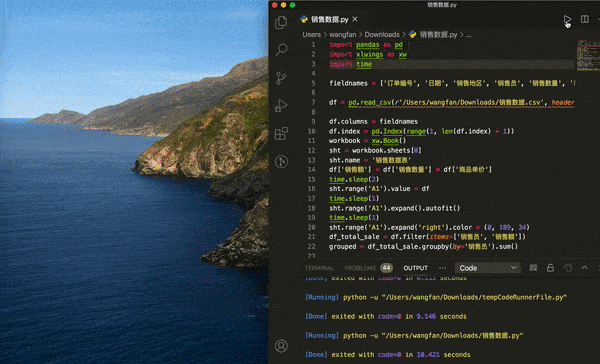Click the pd.read_csv code line
The width and height of the screenshot is (600, 364).
(x=452, y=102)
